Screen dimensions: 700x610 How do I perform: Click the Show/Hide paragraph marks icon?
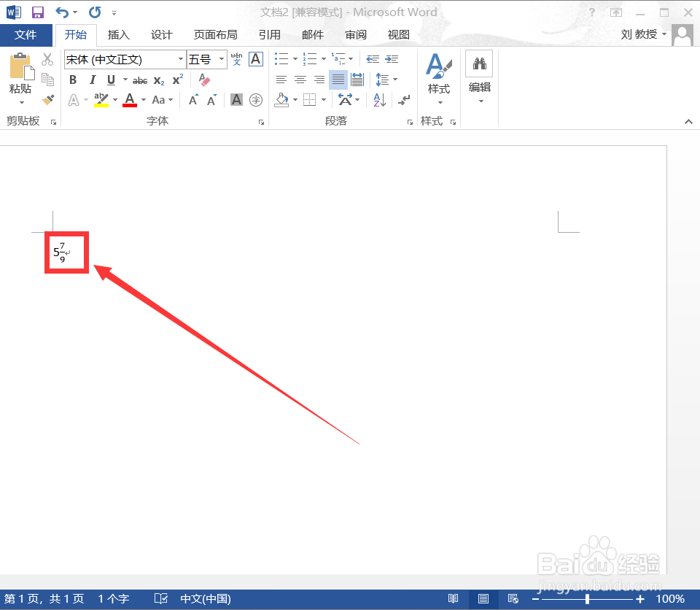404,100
